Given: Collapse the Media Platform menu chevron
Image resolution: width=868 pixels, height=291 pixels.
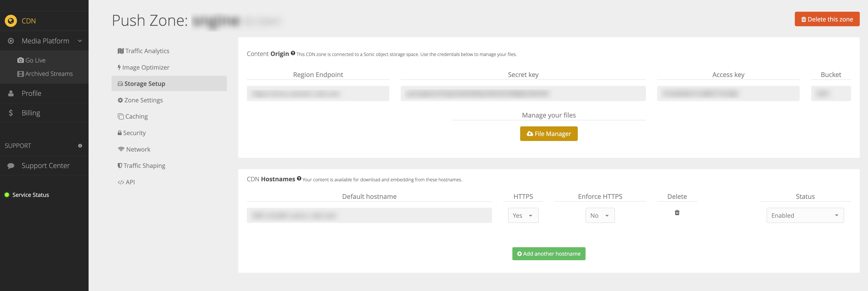Looking at the screenshot, I should pyautogui.click(x=80, y=41).
